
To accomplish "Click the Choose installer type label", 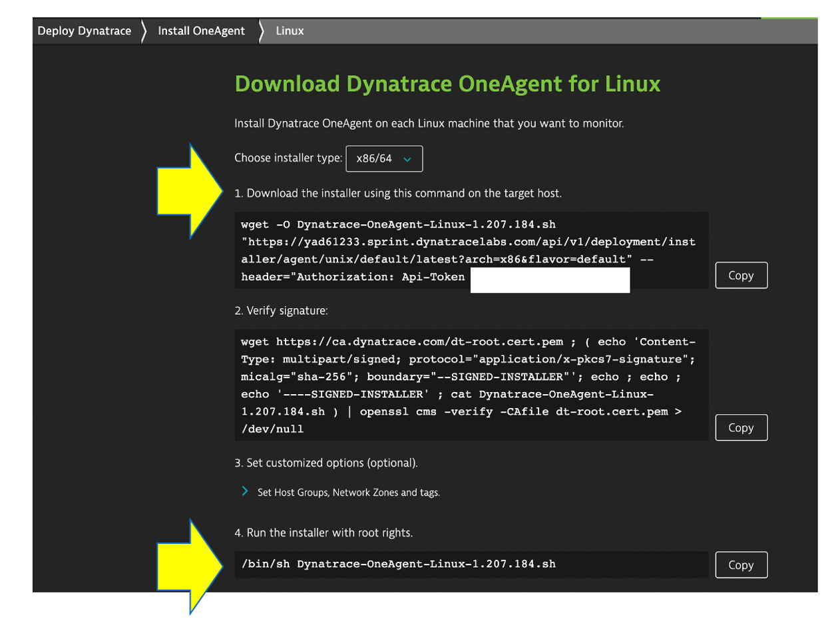I will pyautogui.click(x=288, y=158).
